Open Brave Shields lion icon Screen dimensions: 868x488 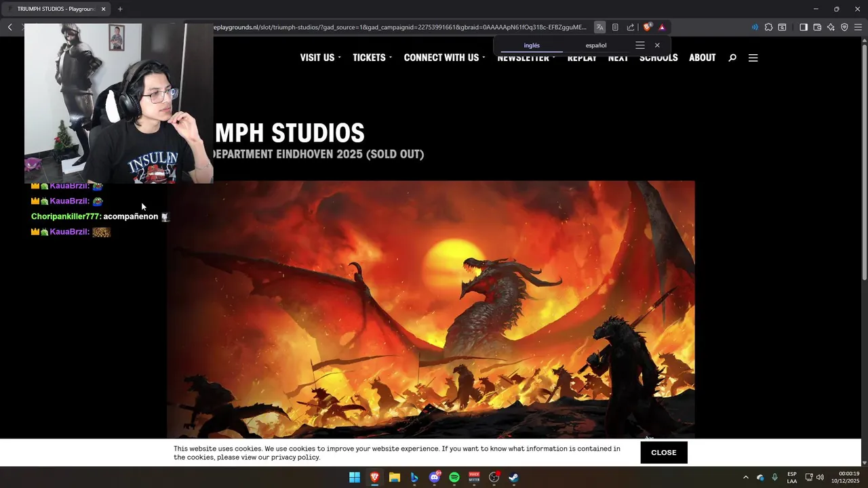point(647,27)
